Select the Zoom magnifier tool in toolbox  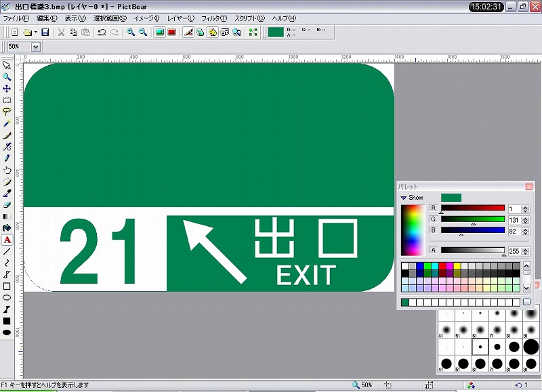pos(7,77)
